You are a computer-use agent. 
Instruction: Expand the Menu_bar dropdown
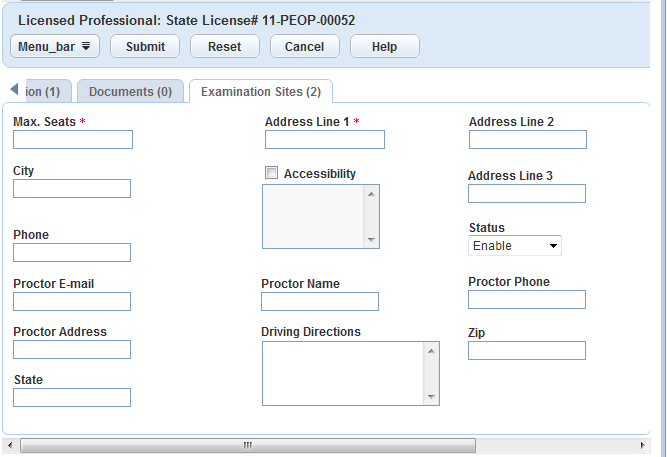point(55,47)
